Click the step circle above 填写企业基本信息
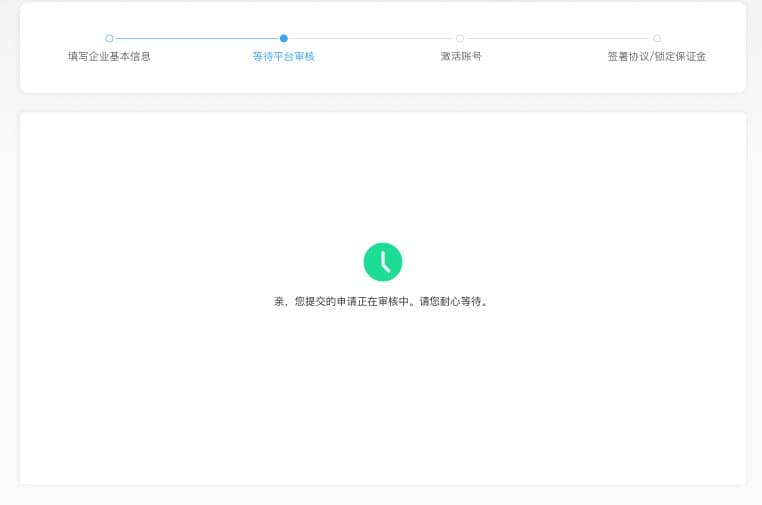Image resolution: width=762 pixels, height=505 pixels. click(x=109, y=38)
